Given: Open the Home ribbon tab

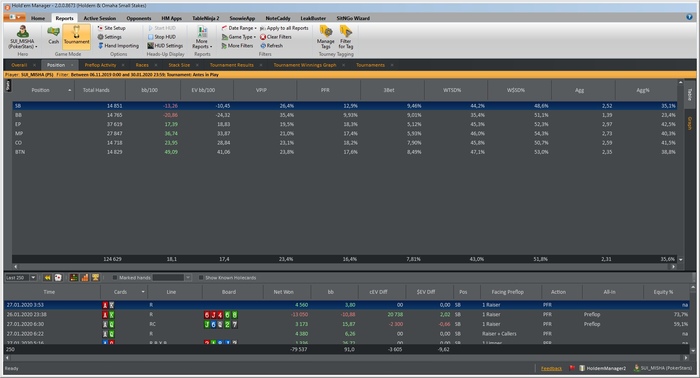Looking at the screenshot, I should pyautogui.click(x=38, y=18).
